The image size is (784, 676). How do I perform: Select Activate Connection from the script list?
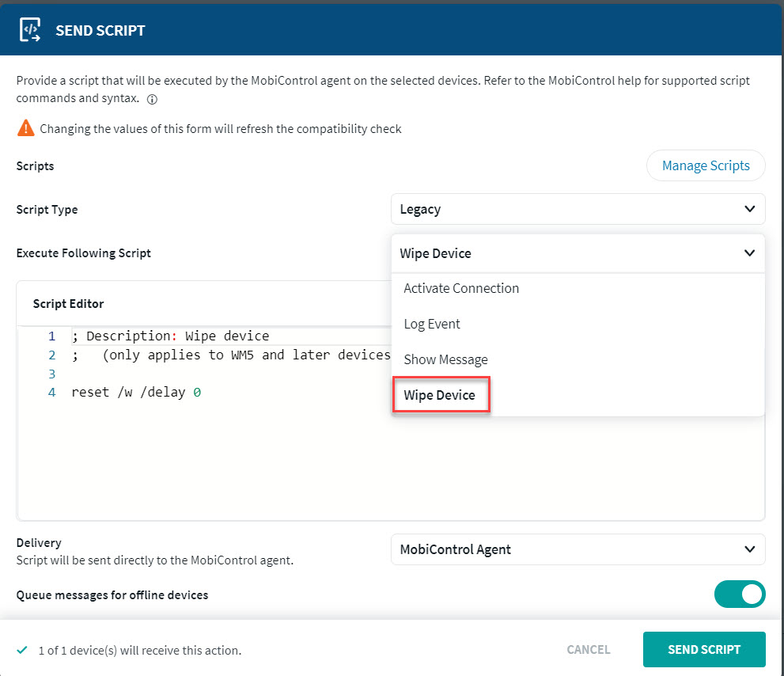(x=461, y=288)
